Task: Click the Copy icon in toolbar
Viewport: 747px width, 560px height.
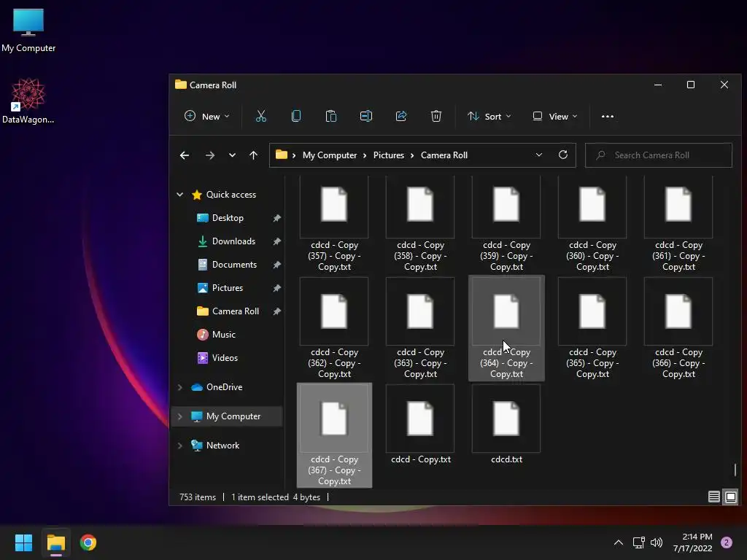Action: click(x=296, y=116)
